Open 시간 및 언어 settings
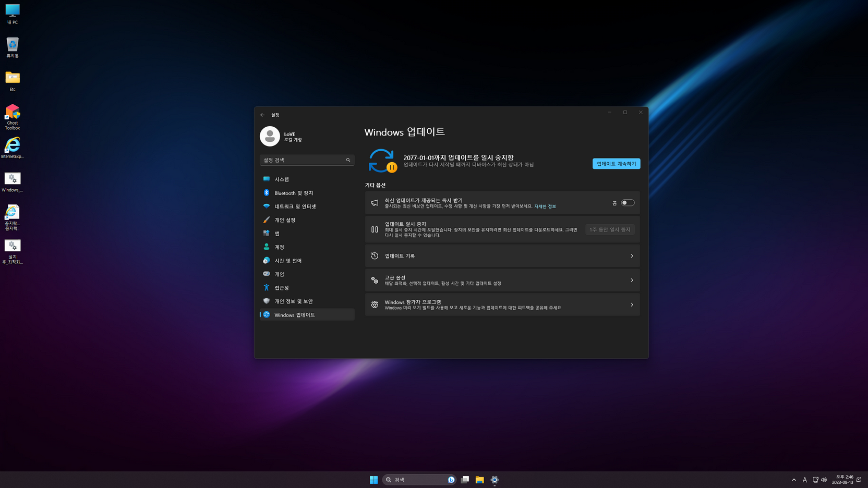The height and width of the screenshot is (488, 868). tap(307, 261)
